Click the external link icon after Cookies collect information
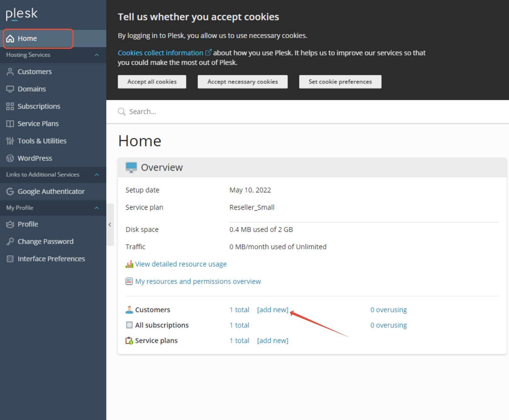509x420 pixels. pyautogui.click(x=208, y=52)
